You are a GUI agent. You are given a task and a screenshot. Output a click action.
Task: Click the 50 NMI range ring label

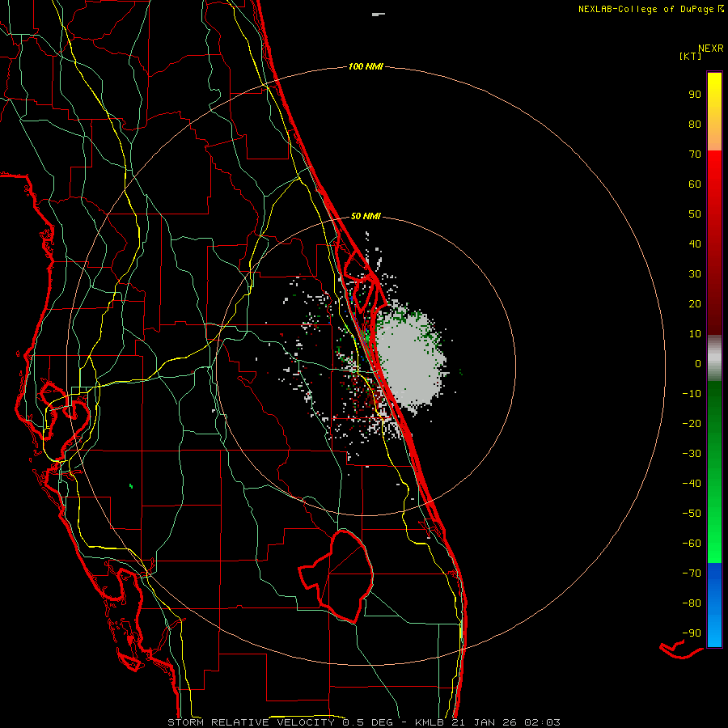coord(366,216)
